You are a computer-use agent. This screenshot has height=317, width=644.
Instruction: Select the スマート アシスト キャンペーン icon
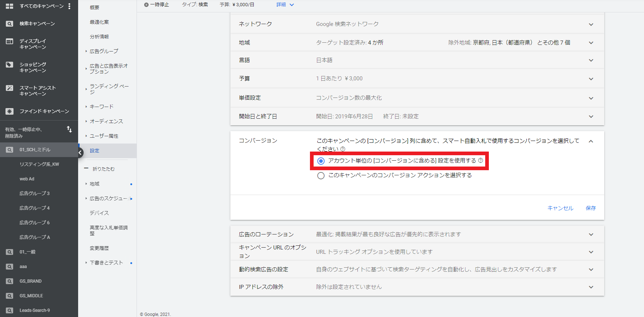9,88
